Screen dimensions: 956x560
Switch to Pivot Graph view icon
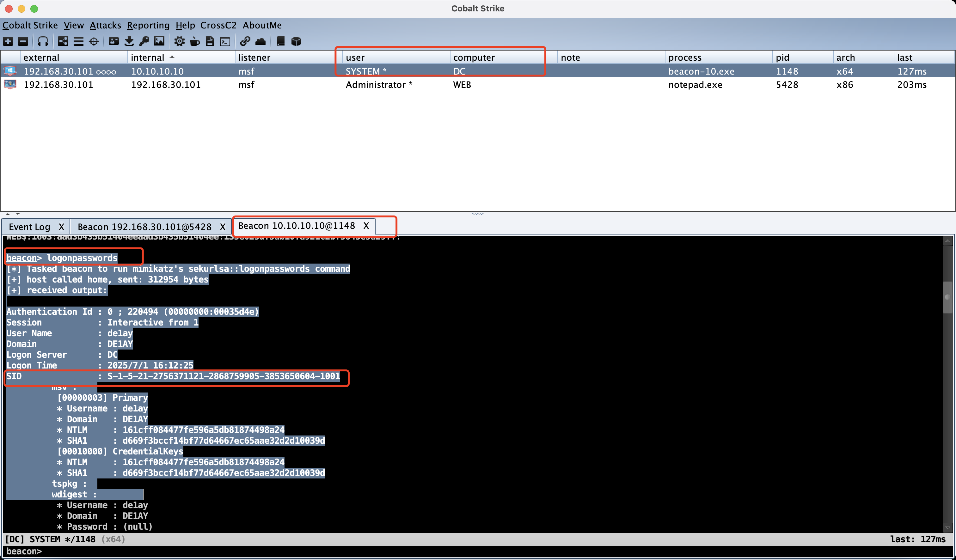pos(63,41)
